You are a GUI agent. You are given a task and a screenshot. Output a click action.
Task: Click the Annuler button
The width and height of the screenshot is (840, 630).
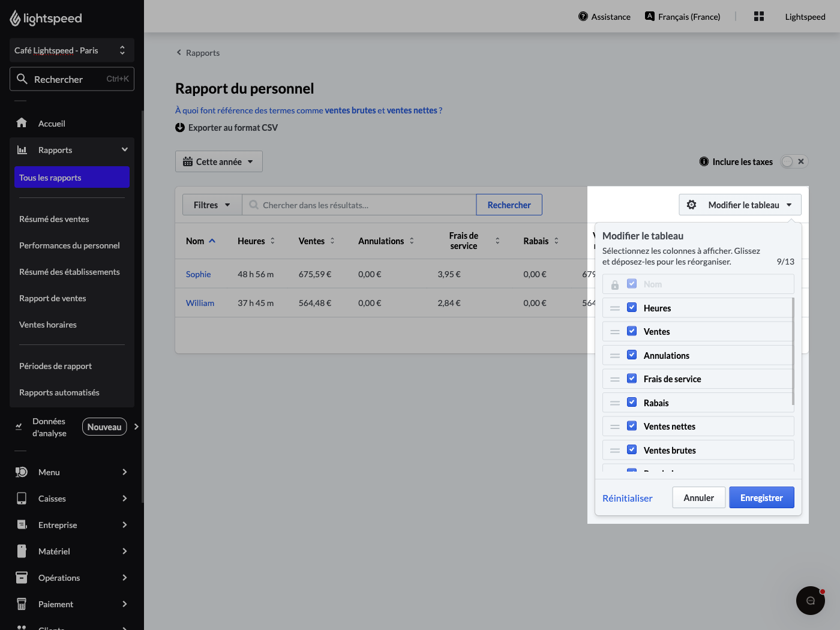click(x=699, y=497)
